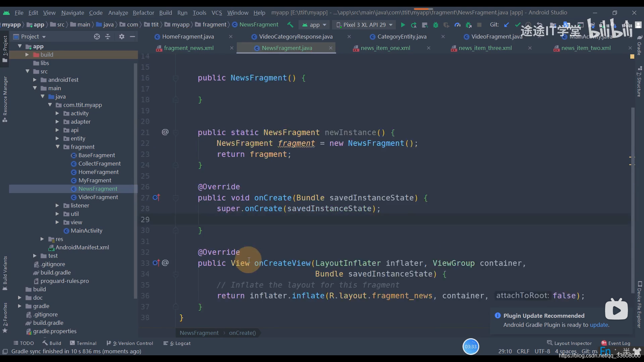Screen dimensions: 644x362
Task: Open TODO tool window
Action: pos(23,343)
